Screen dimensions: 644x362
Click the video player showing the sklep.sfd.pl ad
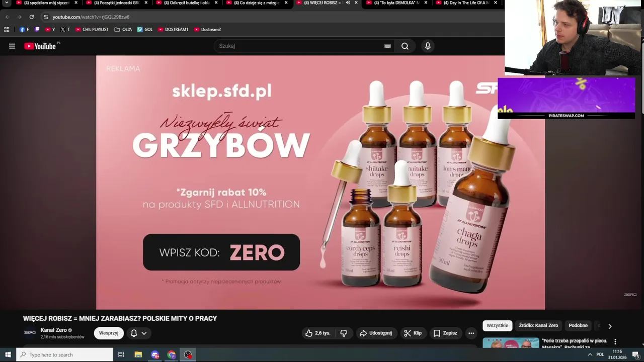(x=320, y=183)
